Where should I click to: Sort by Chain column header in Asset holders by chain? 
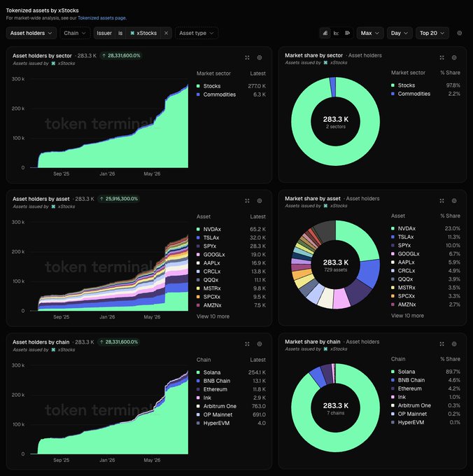tap(204, 360)
